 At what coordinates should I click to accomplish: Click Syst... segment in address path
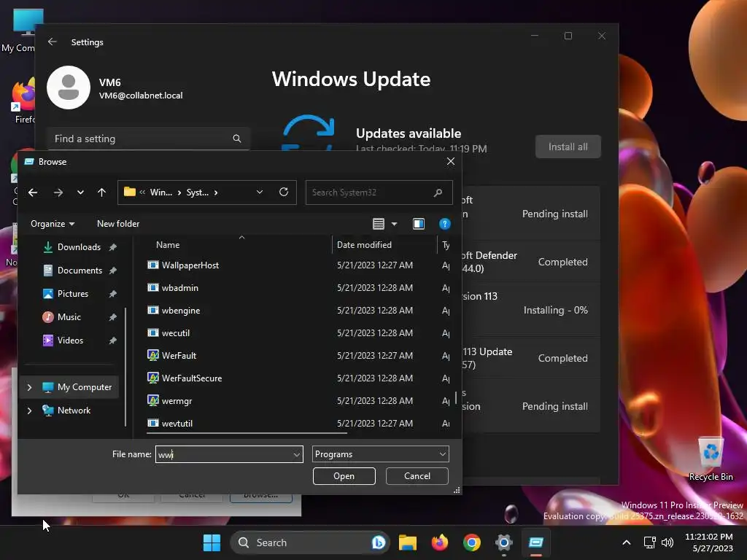tap(197, 192)
